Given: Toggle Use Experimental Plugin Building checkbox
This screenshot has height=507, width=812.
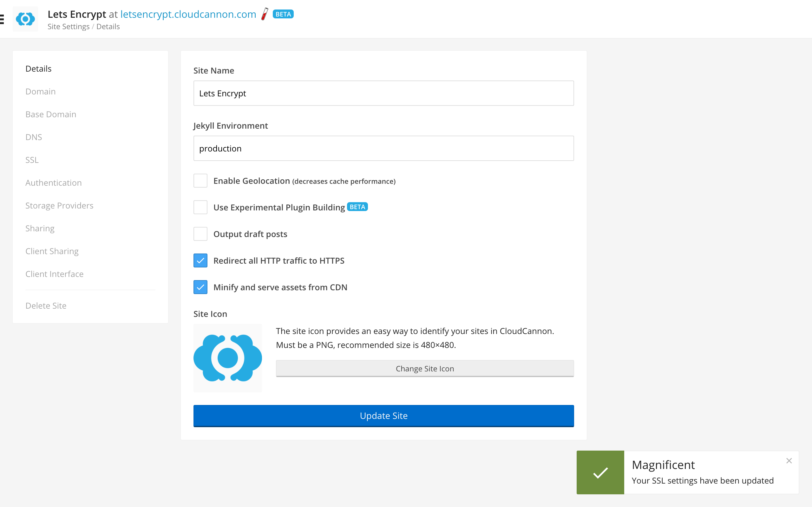Looking at the screenshot, I should click(201, 207).
